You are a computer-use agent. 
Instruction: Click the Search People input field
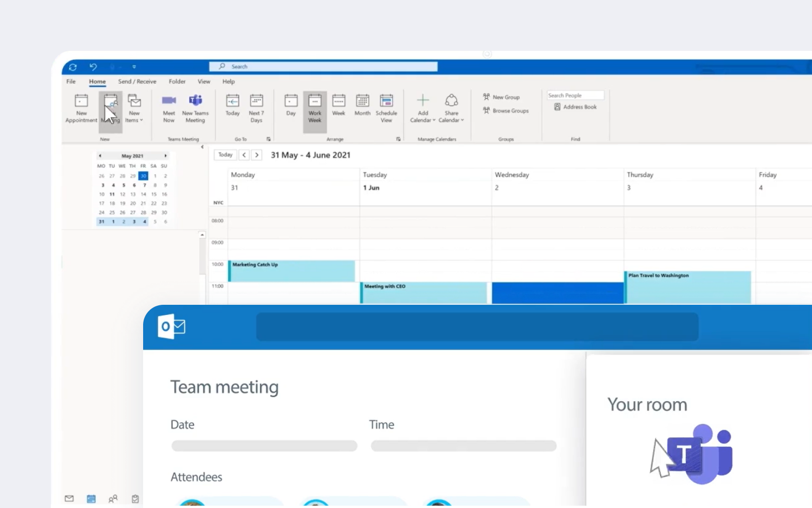tap(575, 96)
